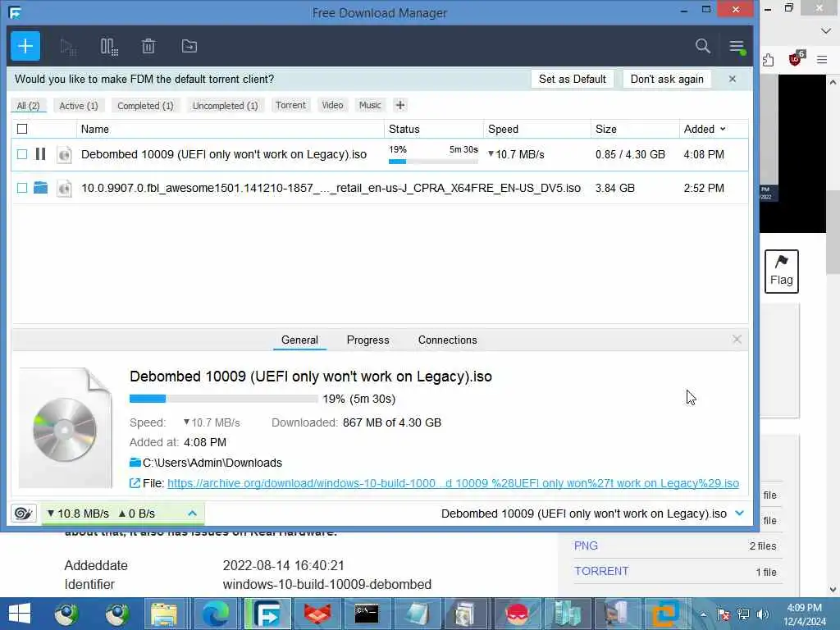Open Command Prompt from taskbar
Screen dimensions: 840x630
367,614
